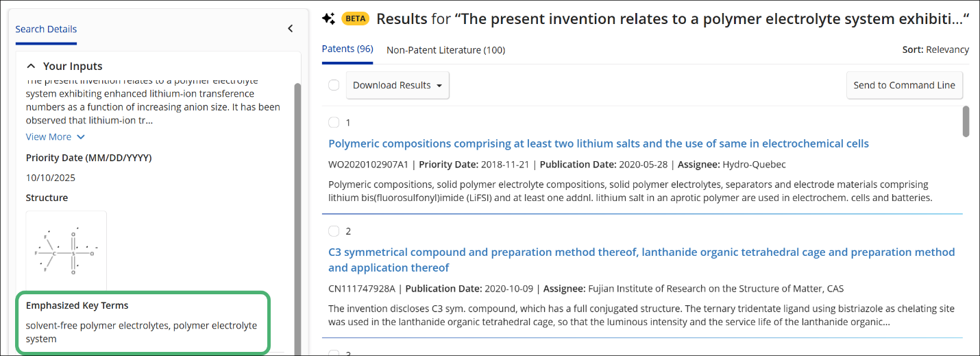Viewport: 980px width, 356px height.
Task: Open the Download Results dropdown
Action: point(397,85)
